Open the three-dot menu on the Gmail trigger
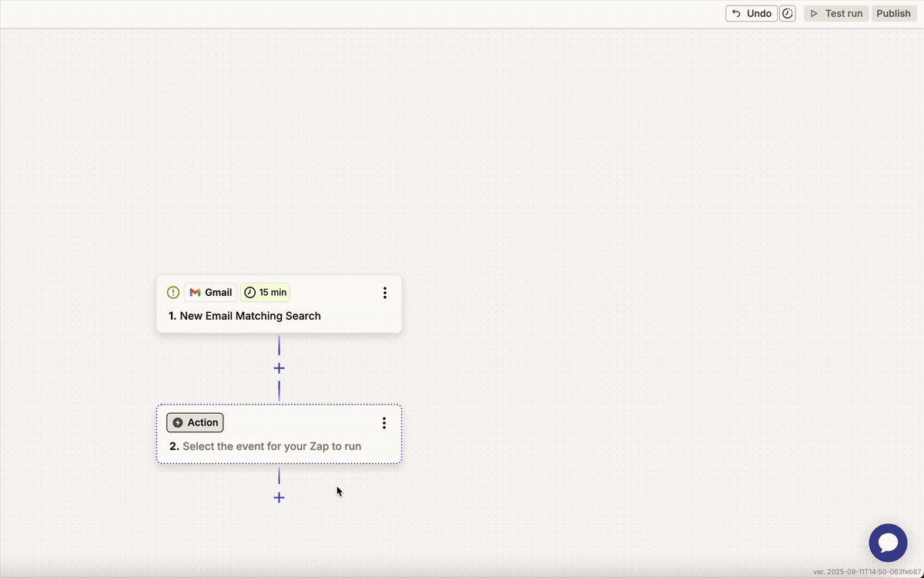Screen dimensions: 924x578 click(384, 292)
